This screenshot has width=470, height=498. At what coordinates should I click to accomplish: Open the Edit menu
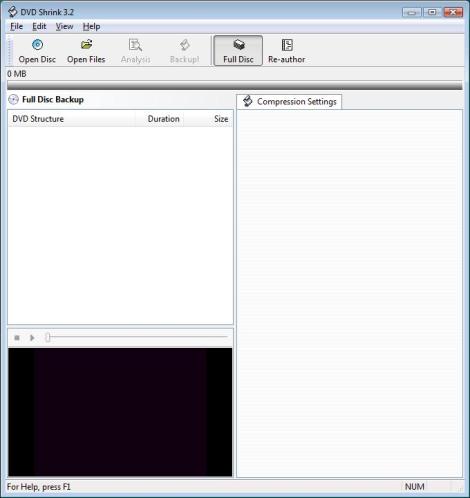click(x=39, y=26)
